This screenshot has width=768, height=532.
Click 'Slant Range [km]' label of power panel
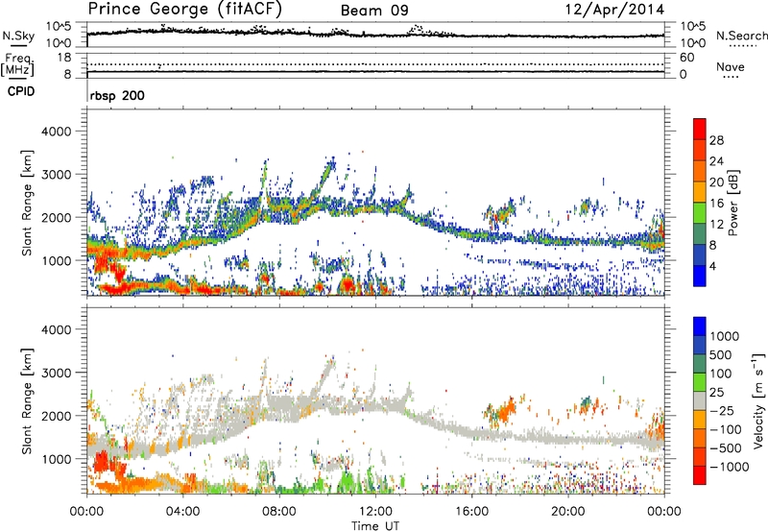click(x=27, y=203)
